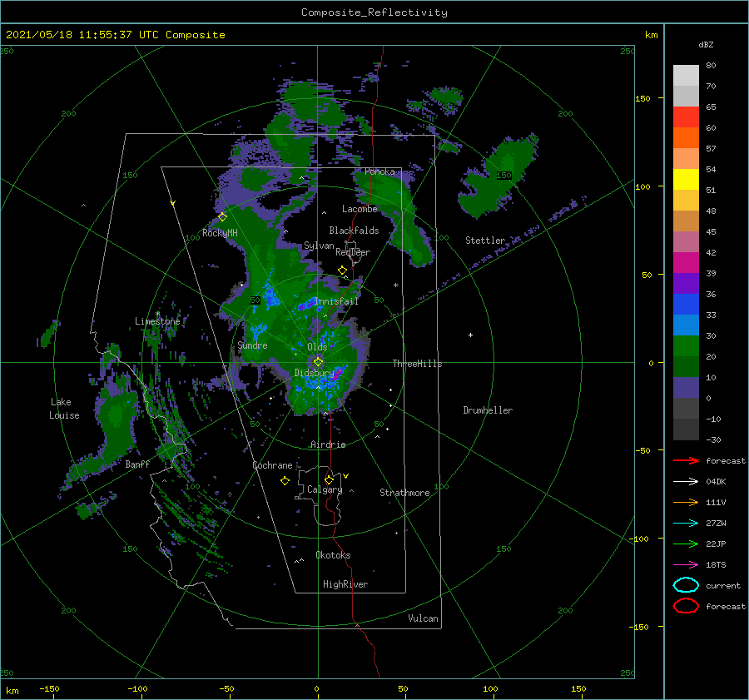Click the magenta 18TS arrow icon
This screenshot has width=749, height=700.
[686, 564]
